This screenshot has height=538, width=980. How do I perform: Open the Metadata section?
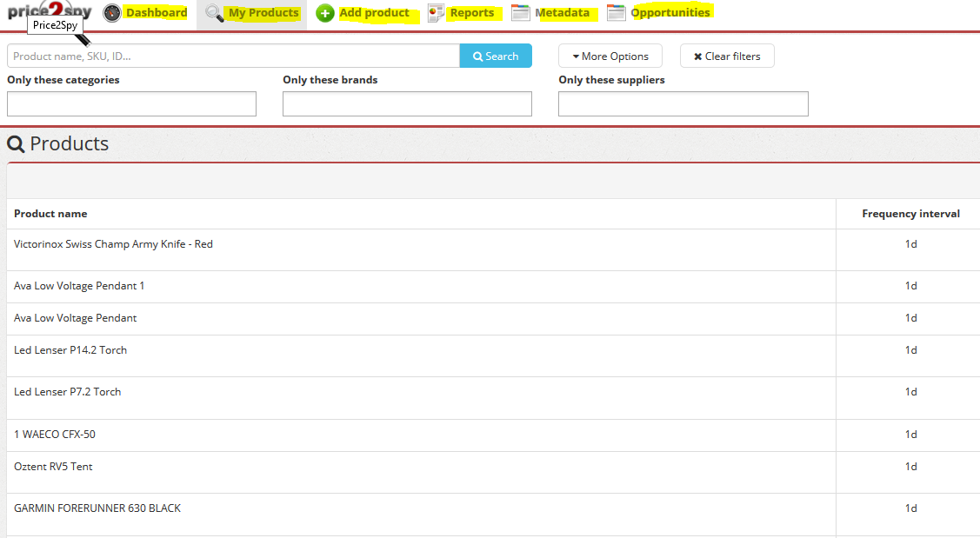[x=562, y=12]
